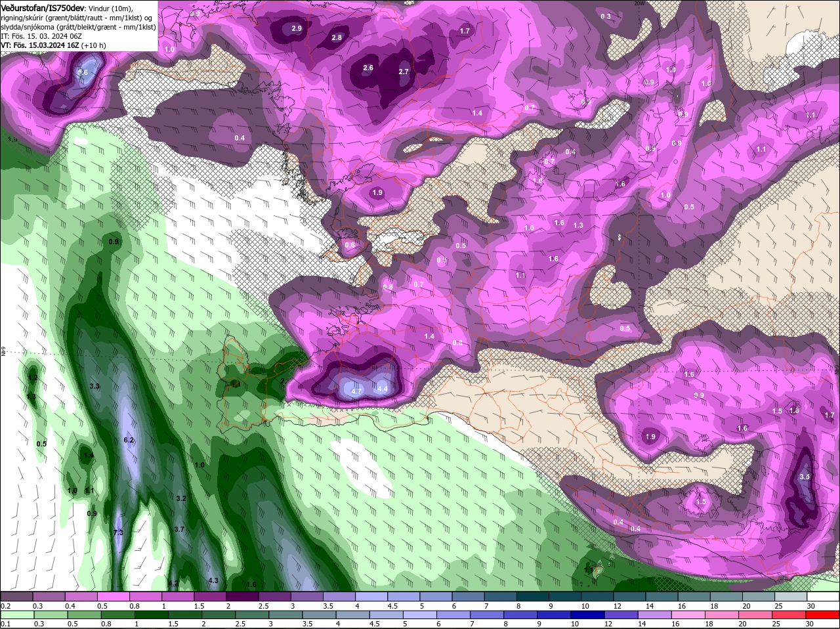Image resolution: width=840 pixels, height=629 pixels.
Task: Select white swatch right of the upper 30 label
Action: point(824,596)
